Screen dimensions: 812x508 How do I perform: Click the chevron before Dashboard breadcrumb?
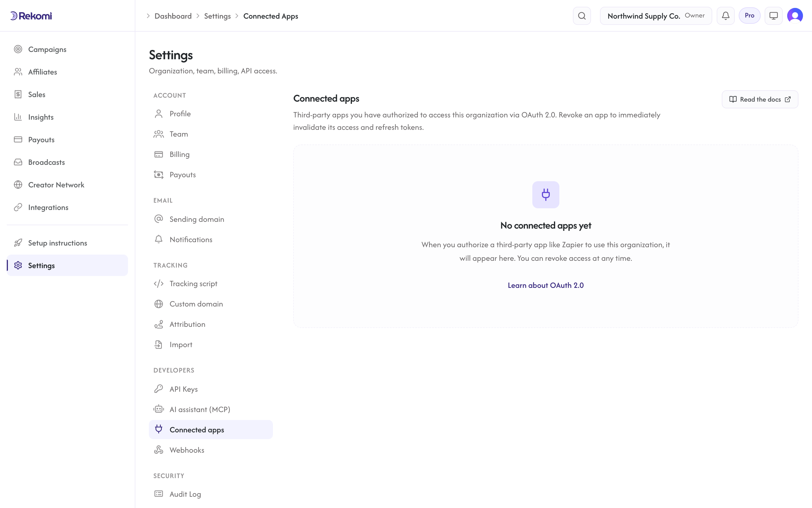point(148,16)
